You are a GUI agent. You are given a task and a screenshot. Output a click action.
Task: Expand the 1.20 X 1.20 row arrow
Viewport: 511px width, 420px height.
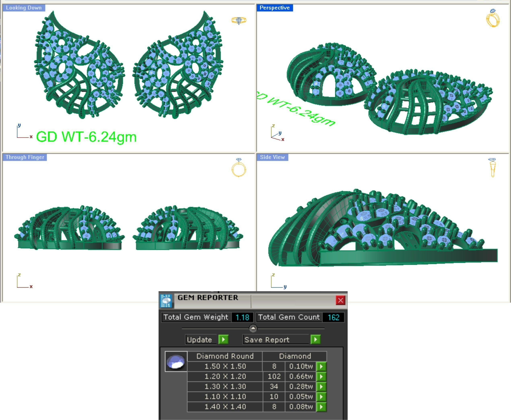tap(321, 376)
